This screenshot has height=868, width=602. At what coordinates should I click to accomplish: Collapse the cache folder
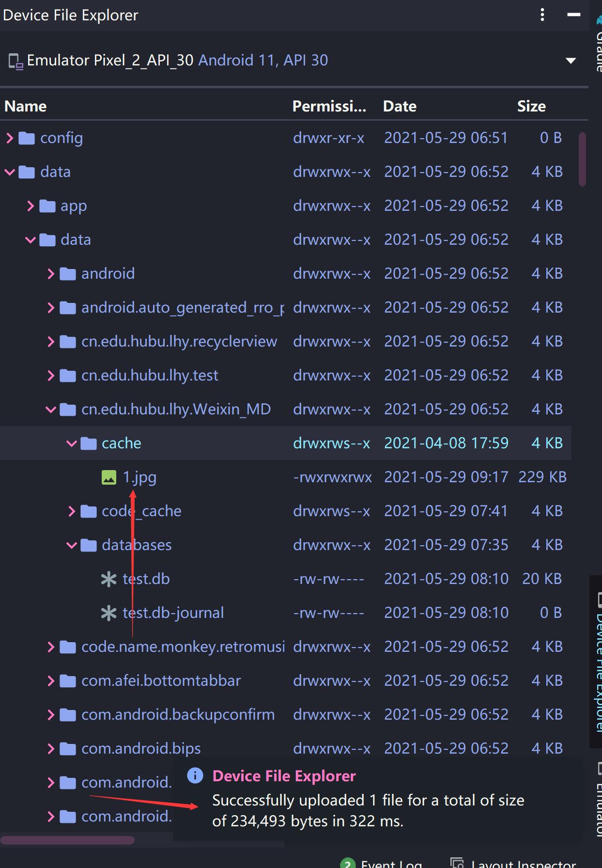point(72,443)
